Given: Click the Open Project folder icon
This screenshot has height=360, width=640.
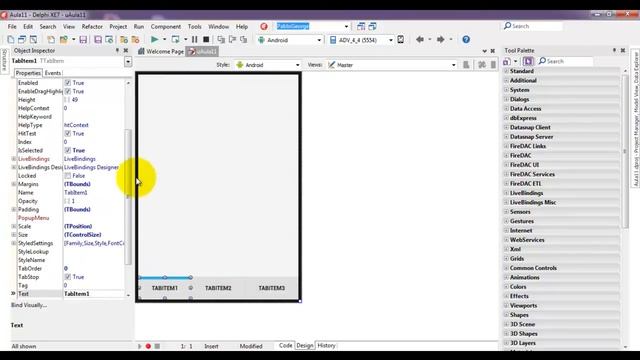Looking at the screenshot, I should point(64,40).
